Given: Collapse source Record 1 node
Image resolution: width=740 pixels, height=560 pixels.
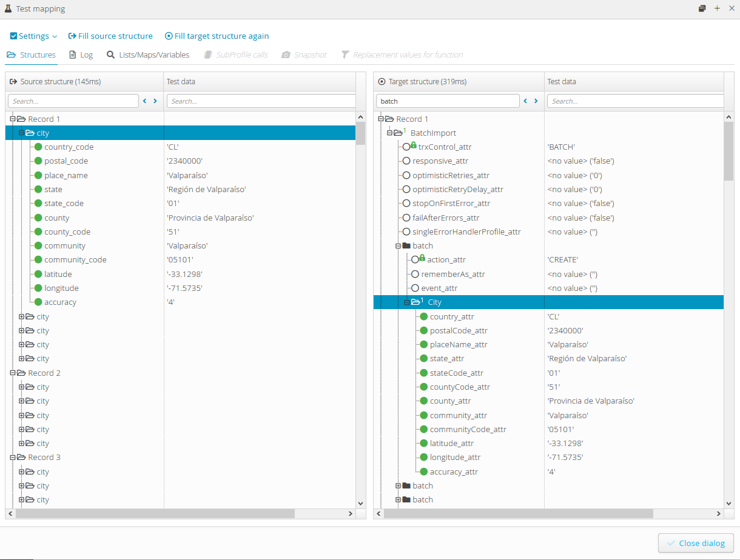Looking at the screenshot, I should (x=12, y=119).
